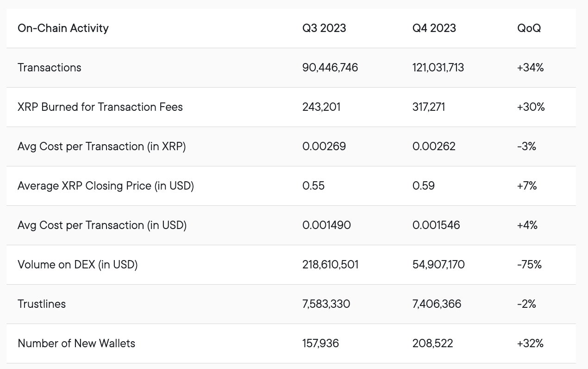The image size is (588, 369).
Task: Click the Trustlines row label
Action: pyautogui.click(x=42, y=304)
